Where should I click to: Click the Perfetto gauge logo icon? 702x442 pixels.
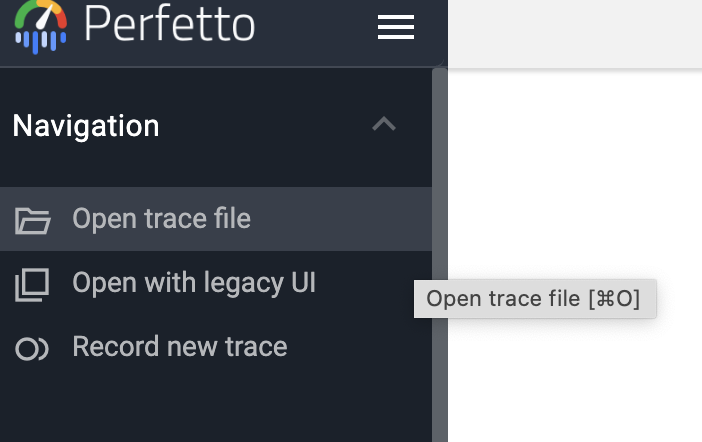point(40,25)
